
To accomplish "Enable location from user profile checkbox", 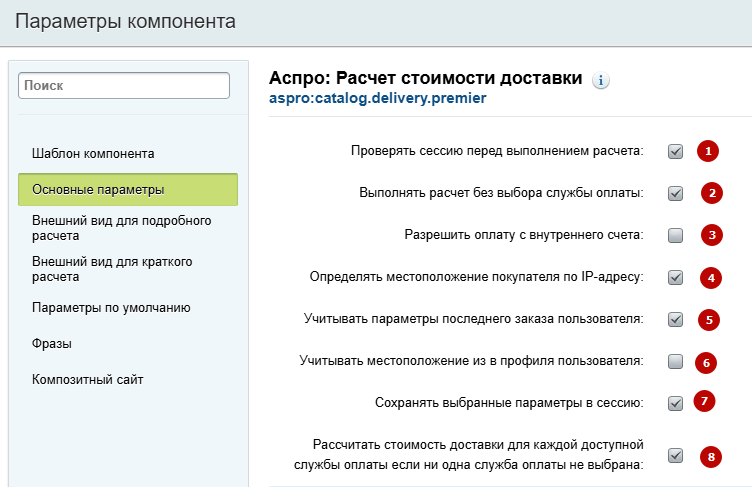I will tap(675, 361).
